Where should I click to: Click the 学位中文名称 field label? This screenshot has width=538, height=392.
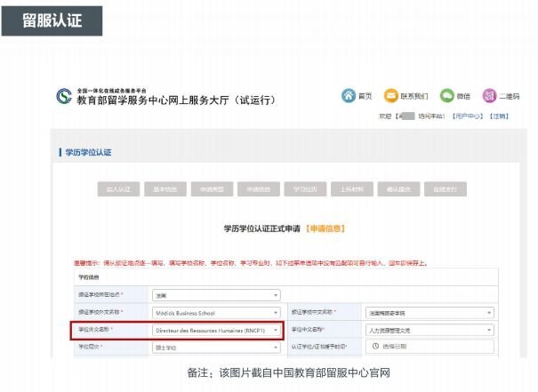(x=308, y=329)
